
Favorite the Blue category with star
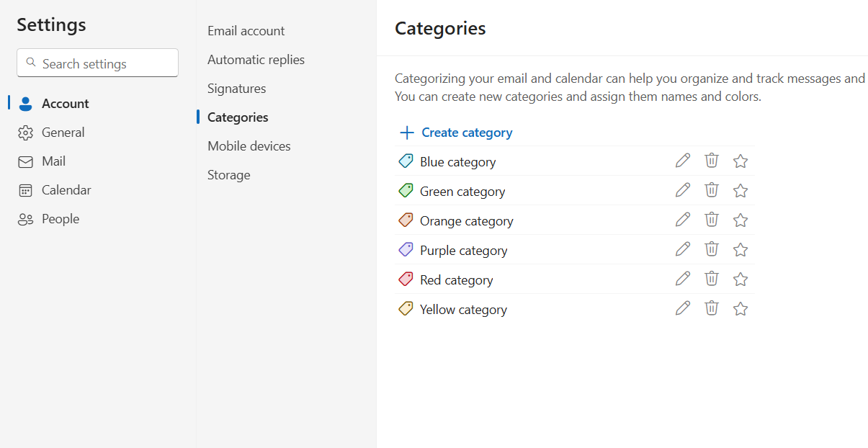coord(741,161)
